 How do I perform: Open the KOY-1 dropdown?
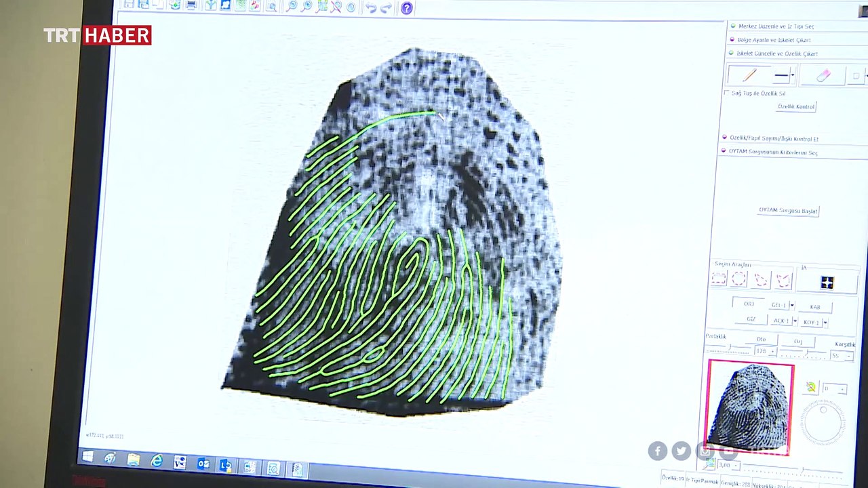click(825, 323)
